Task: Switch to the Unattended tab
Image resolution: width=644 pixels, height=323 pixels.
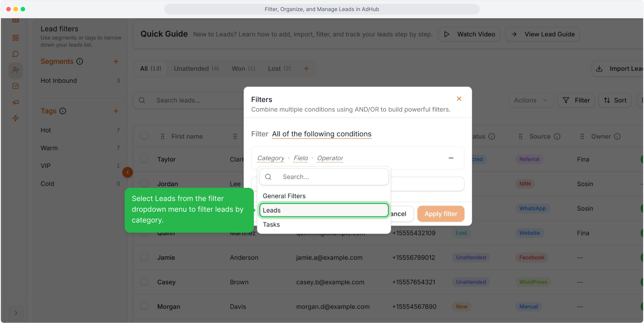Action: click(196, 68)
